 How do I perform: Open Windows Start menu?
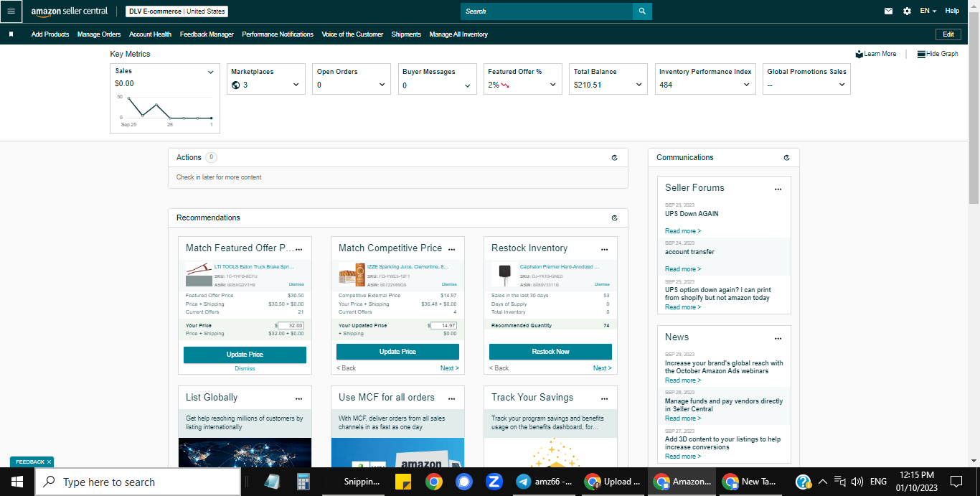17,482
